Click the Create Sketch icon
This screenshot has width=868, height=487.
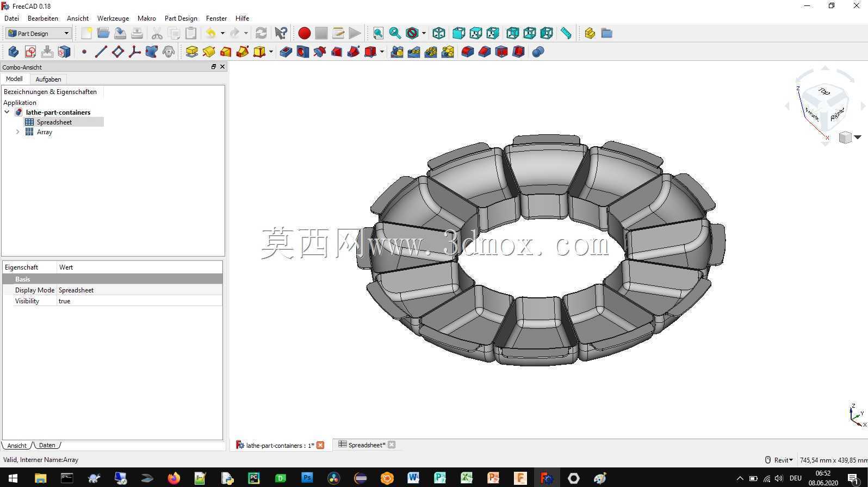(30, 52)
